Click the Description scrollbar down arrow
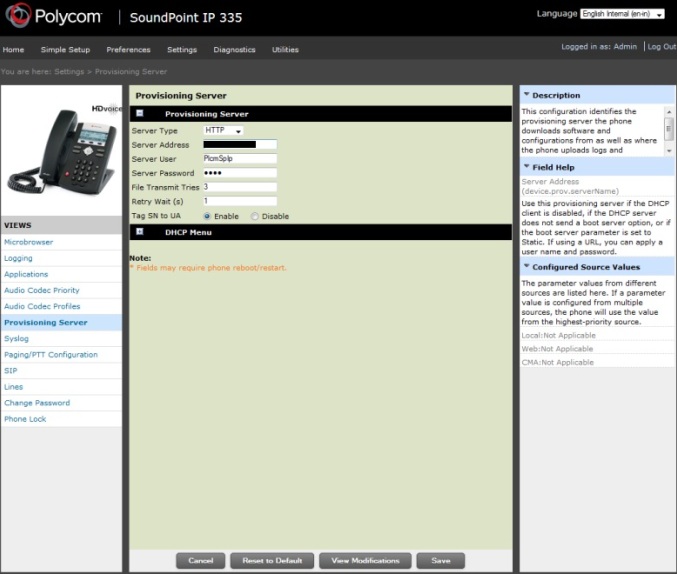 tap(669, 151)
